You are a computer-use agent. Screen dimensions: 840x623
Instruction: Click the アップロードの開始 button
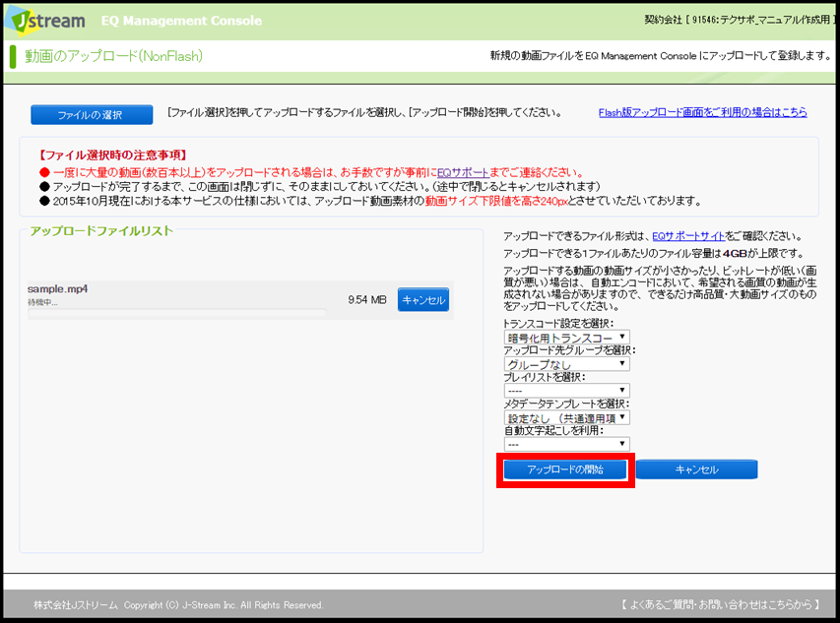[564, 469]
